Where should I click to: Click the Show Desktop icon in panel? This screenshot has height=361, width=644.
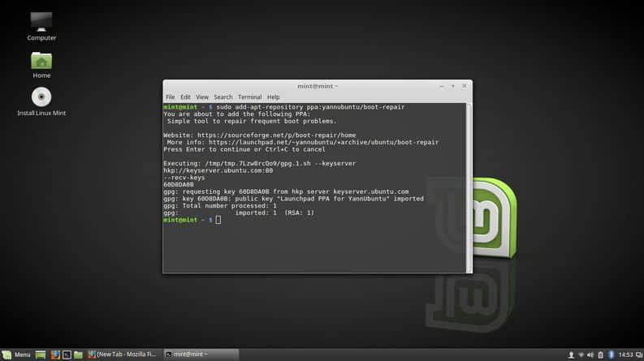coord(41,355)
